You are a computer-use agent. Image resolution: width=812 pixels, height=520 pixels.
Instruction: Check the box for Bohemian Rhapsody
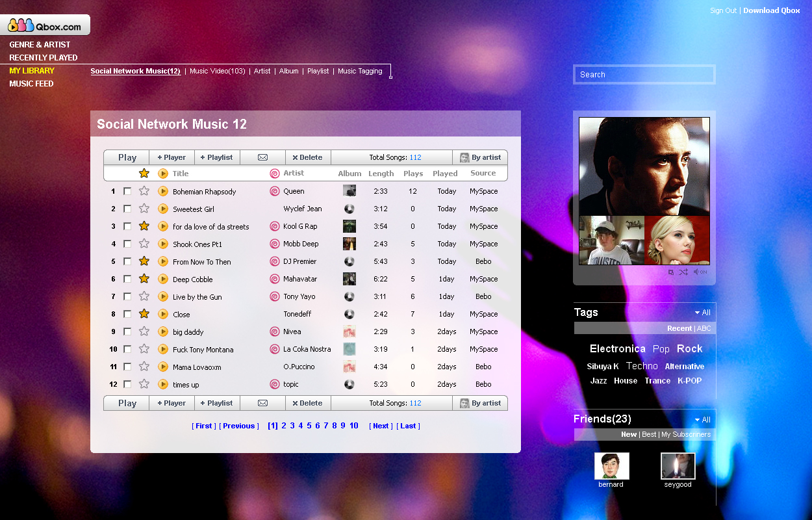127,191
